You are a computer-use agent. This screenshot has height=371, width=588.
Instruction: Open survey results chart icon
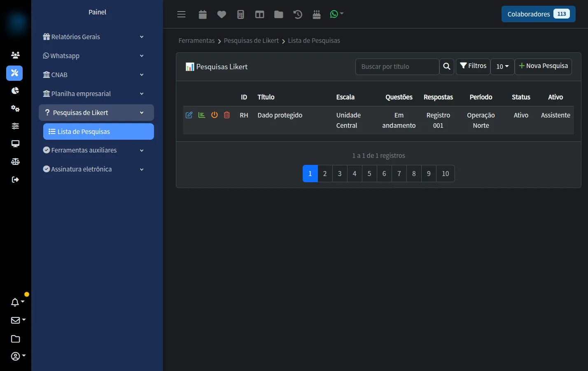point(202,115)
